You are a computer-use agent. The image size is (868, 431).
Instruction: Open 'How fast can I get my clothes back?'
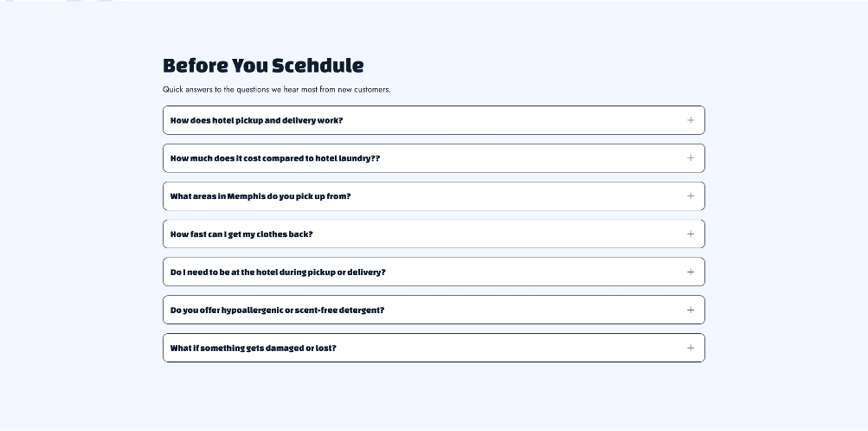pyautogui.click(x=241, y=234)
